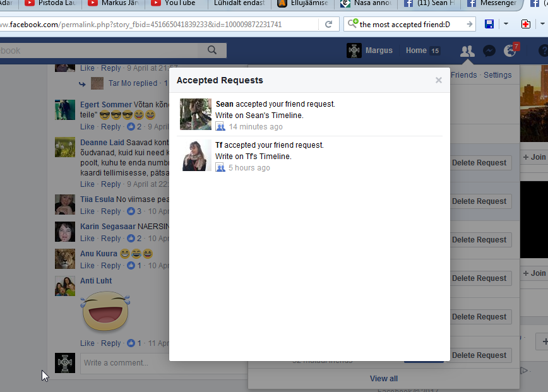Submit browser search with the arrow icon
This screenshot has width=548, height=392.
tap(469, 24)
